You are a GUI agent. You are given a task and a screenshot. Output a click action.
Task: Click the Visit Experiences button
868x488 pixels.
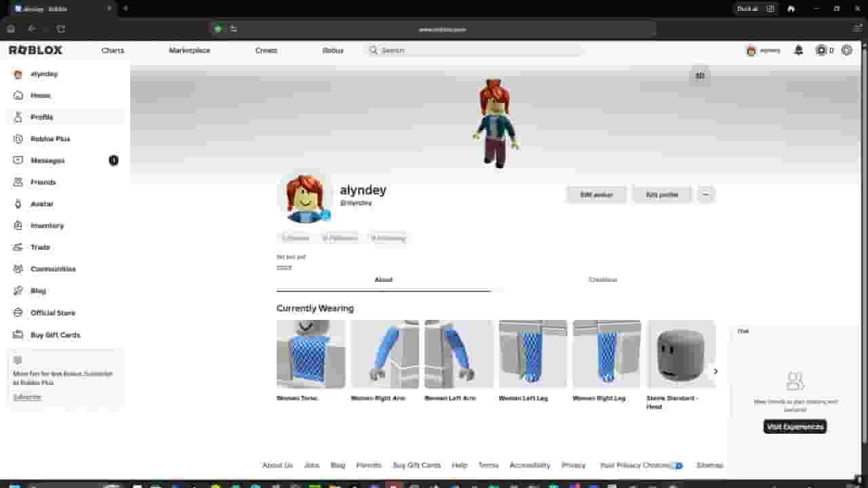tap(795, 426)
